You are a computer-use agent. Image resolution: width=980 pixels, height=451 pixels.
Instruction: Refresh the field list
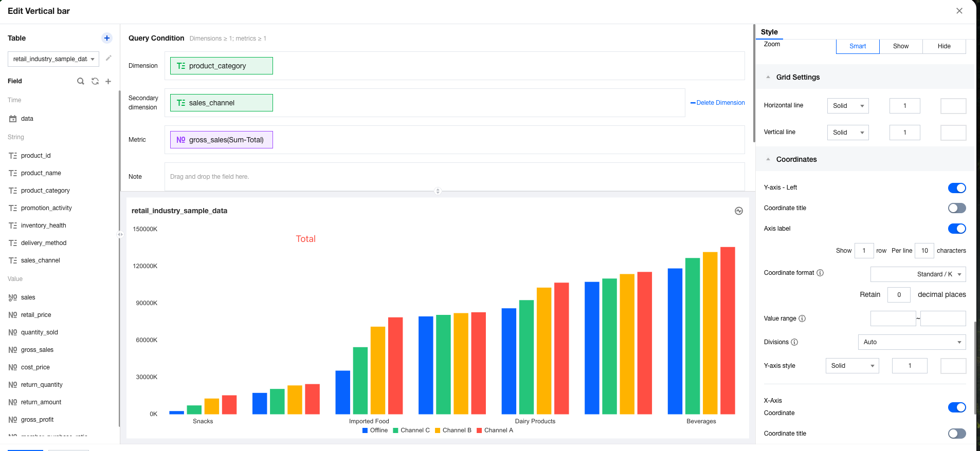click(95, 81)
